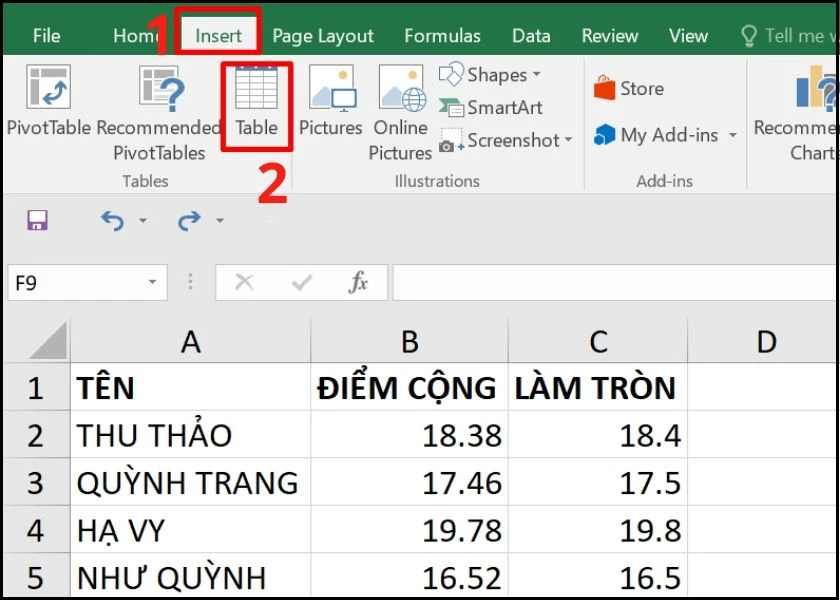Switch to the Formulas tab

[442, 36]
